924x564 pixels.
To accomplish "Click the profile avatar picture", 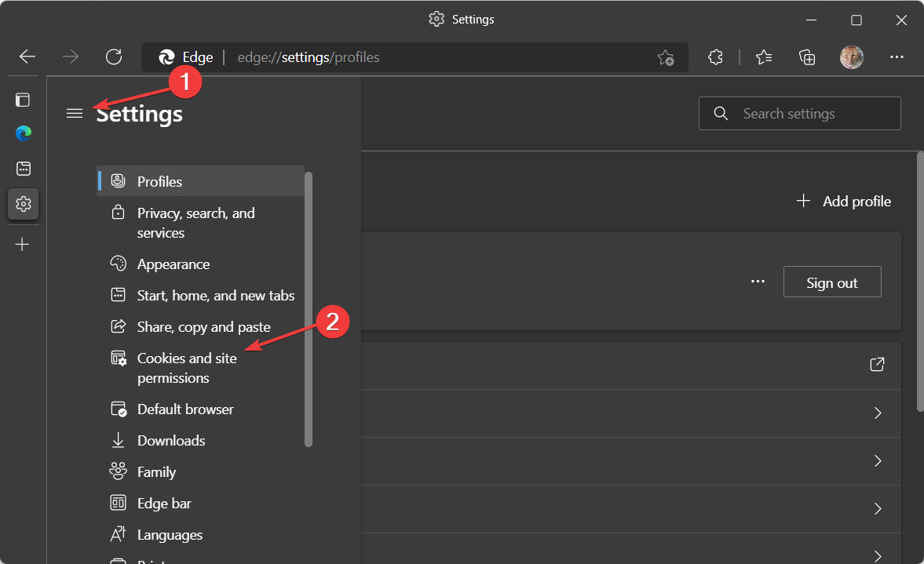I will click(x=852, y=57).
